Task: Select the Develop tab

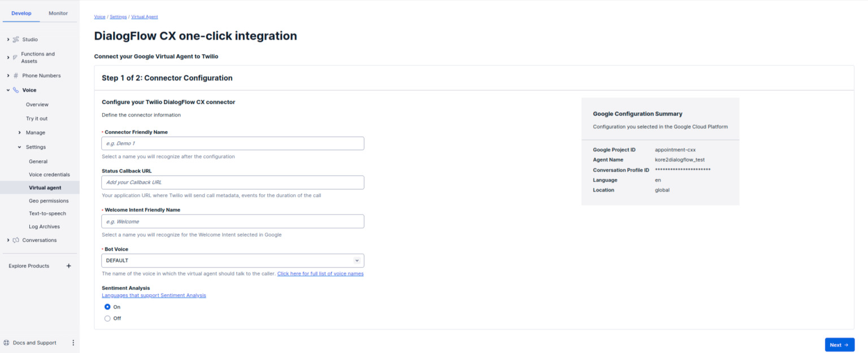Action: click(x=21, y=13)
